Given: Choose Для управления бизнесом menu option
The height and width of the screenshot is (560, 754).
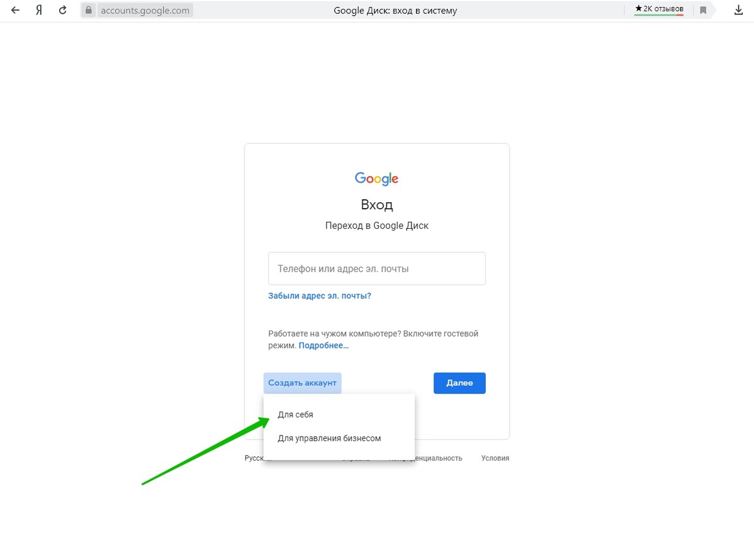Looking at the screenshot, I should pos(339,438).
